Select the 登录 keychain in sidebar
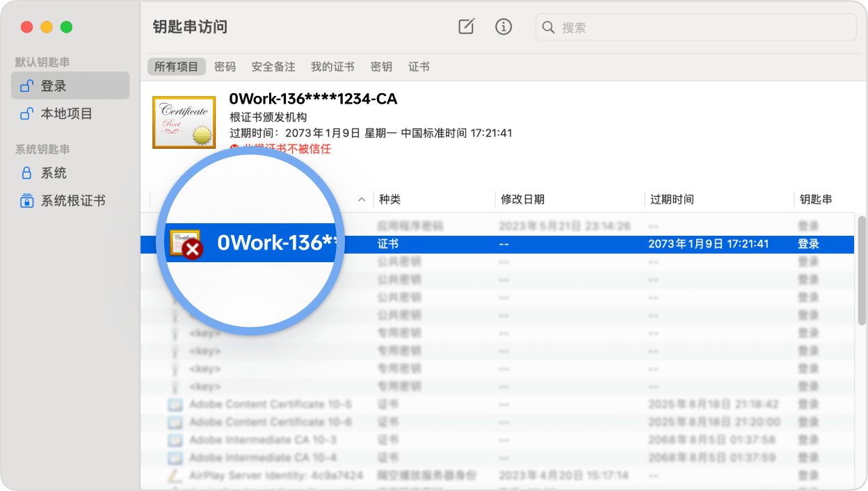The height and width of the screenshot is (491, 868). point(70,86)
